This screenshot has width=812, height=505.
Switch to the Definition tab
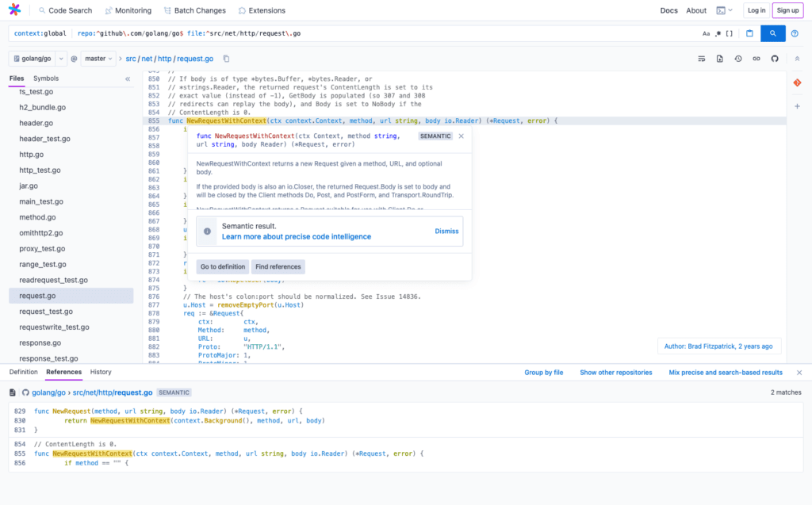[23, 372]
